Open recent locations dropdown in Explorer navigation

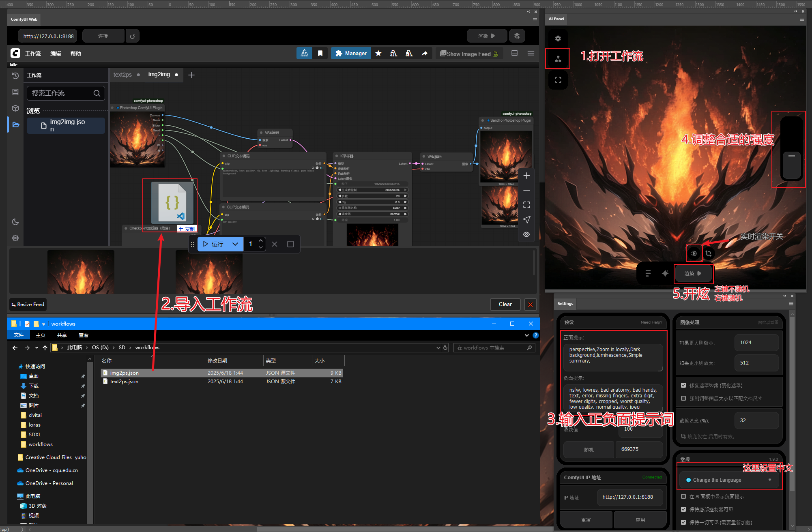(x=37, y=348)
